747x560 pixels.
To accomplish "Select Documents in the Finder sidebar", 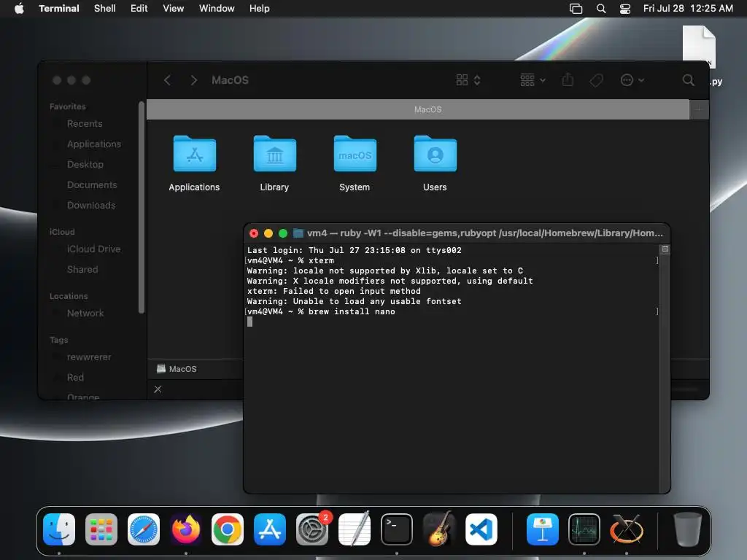I will point(92,184).
